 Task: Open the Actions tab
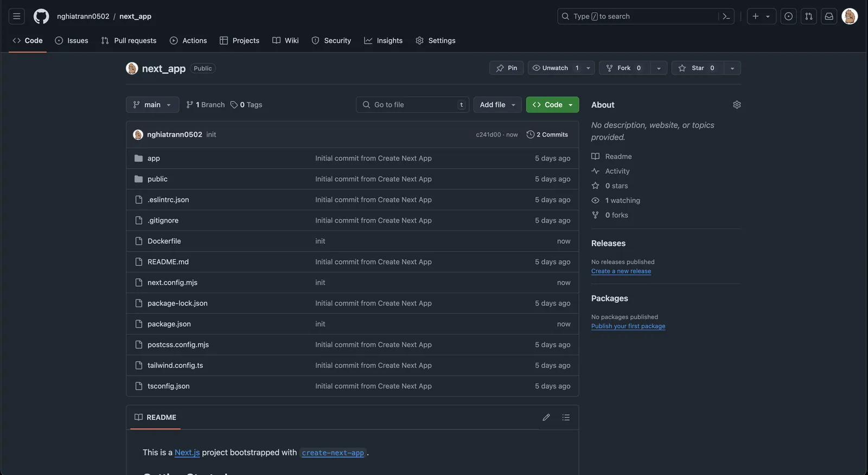(188, 41)
